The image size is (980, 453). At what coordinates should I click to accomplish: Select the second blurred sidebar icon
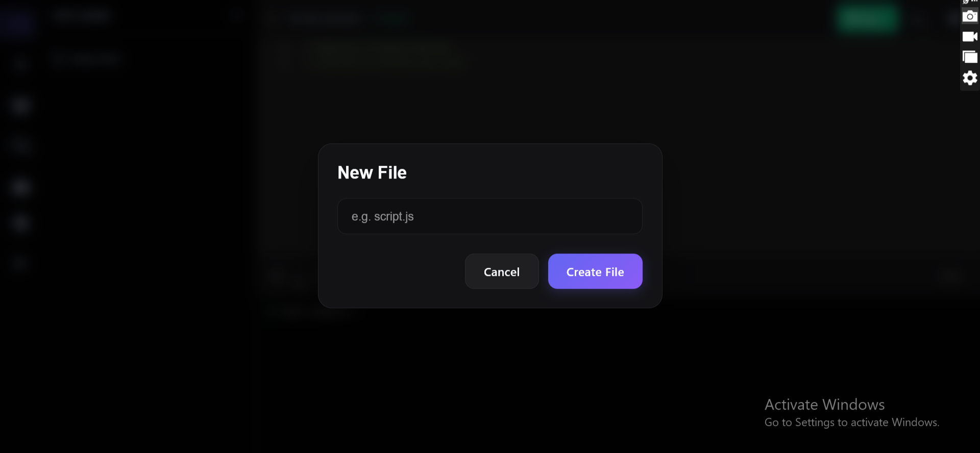pos(20,106)
